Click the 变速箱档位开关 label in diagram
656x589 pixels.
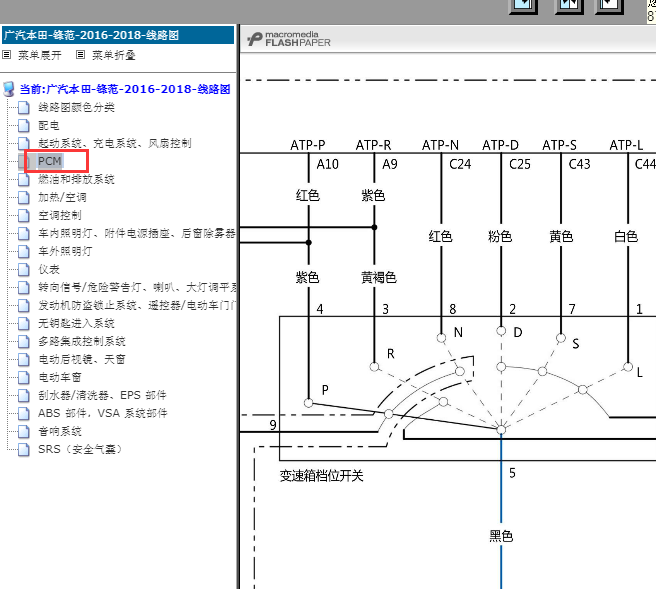[x=321, y=476]
